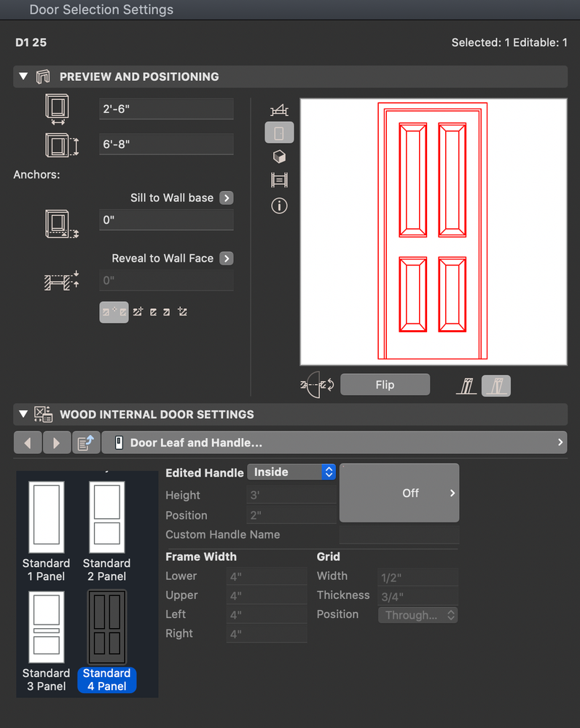
Task: Click the reveal depth field
Action: [x=166, y=281]
